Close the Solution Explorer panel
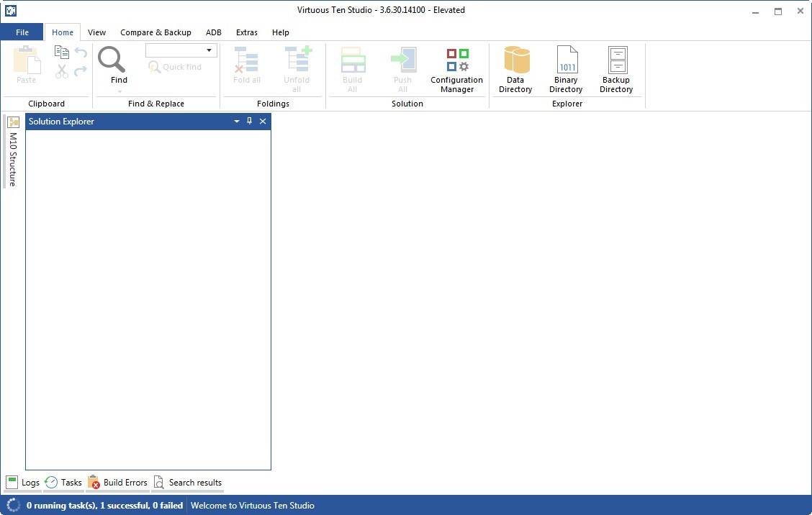The height and width of the screenshot is (515, 812). [x=263, y=121]
